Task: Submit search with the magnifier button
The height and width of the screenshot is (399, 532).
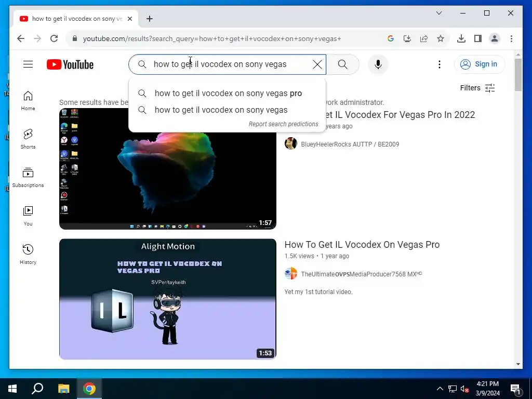Action: [x=343, y=64]
